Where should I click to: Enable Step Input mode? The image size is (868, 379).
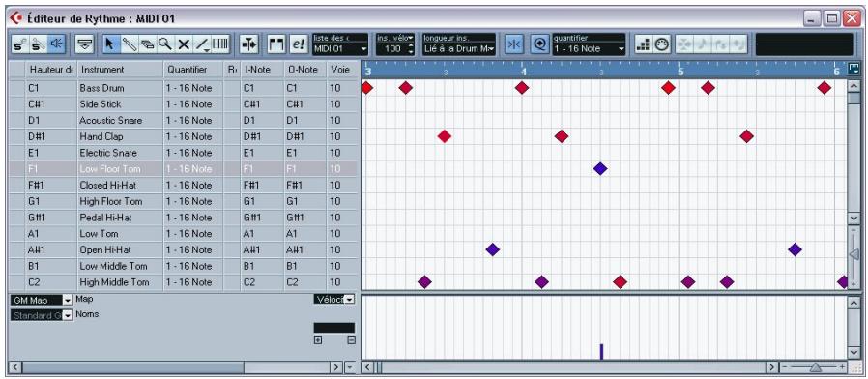pos(643,44)
